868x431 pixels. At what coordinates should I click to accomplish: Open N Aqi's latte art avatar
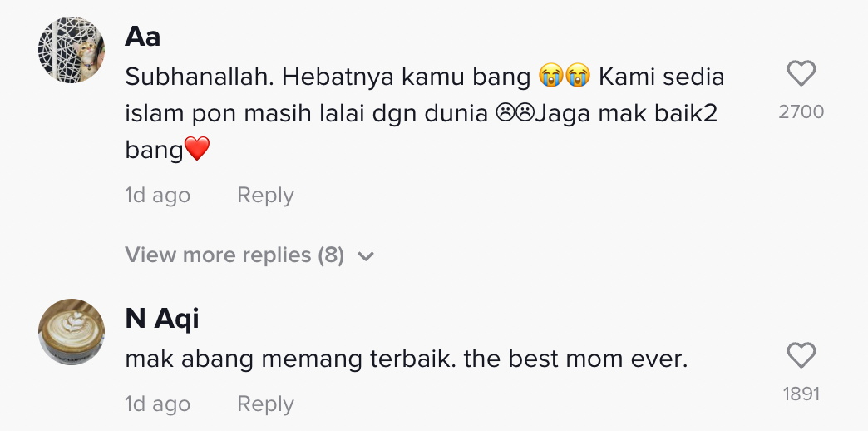(x=72, y=332)
